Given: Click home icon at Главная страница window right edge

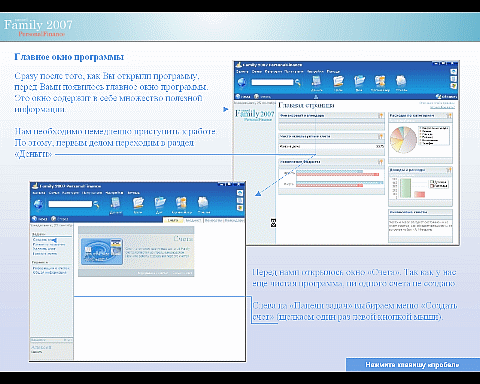Looking at the screenshot, I should click(453, 71).
